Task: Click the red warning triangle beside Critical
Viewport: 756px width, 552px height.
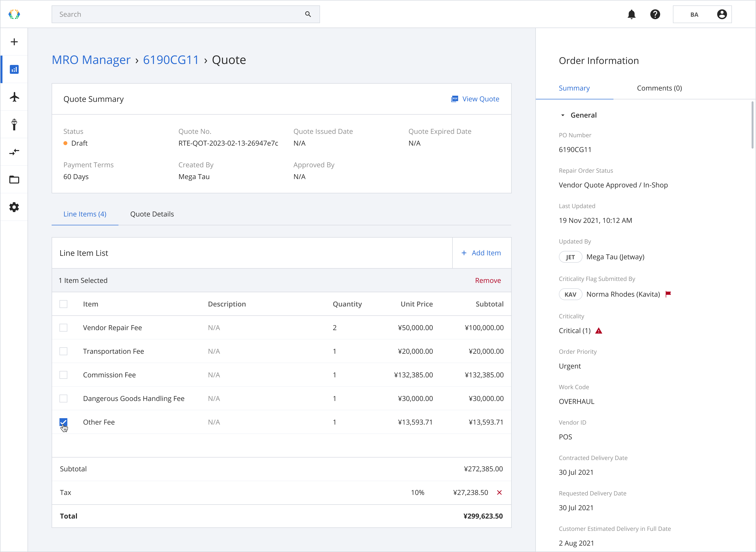Action: (599, 331)
